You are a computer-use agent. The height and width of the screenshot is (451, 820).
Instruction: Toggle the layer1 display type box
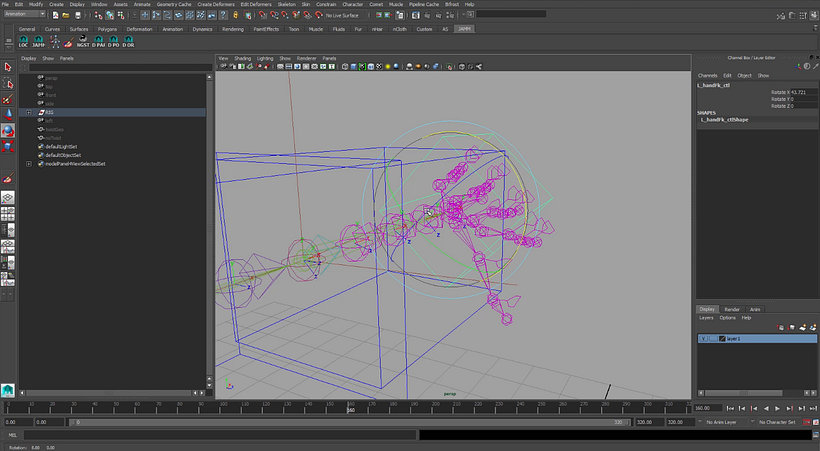(712, 339)
